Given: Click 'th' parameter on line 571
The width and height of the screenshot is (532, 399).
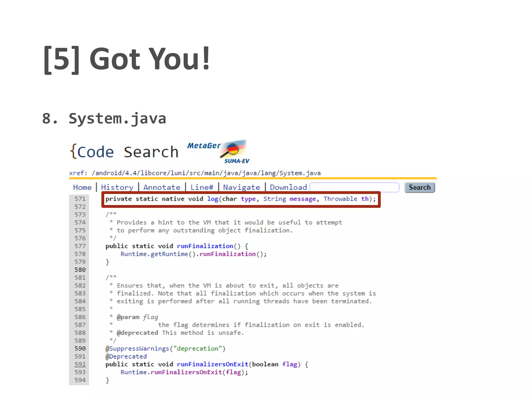Looking at the screenshot, I should click(365, 199).
